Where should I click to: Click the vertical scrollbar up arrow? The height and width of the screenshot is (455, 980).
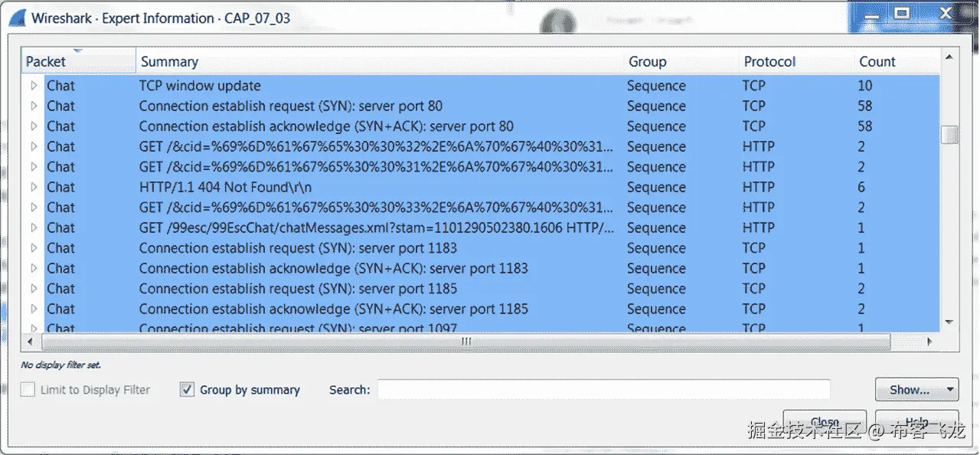(949, 57)
